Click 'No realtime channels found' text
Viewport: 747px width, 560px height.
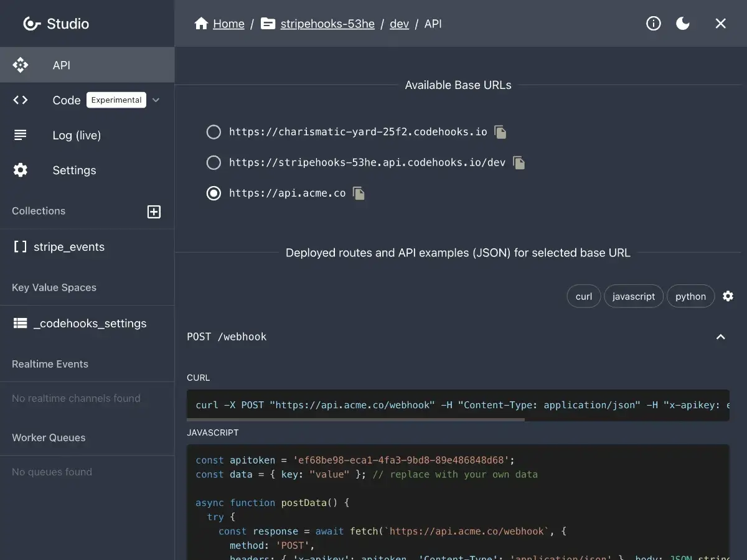(x=76, y=398)
